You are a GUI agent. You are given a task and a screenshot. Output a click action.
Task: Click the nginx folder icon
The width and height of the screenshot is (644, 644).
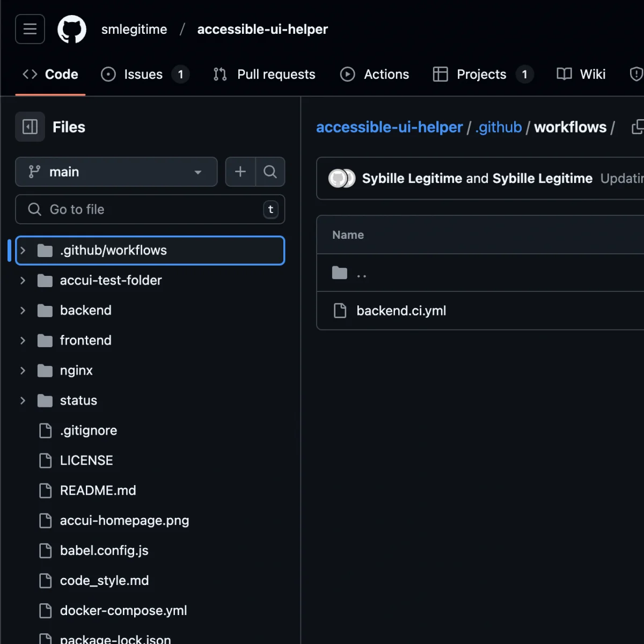pyautogui.click(x=45, y=371)
